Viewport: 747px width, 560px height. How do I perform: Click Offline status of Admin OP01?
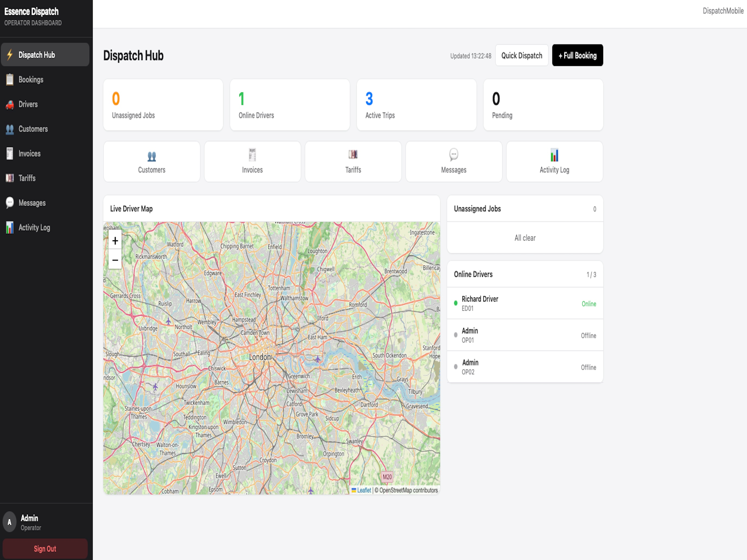[588, 336]
